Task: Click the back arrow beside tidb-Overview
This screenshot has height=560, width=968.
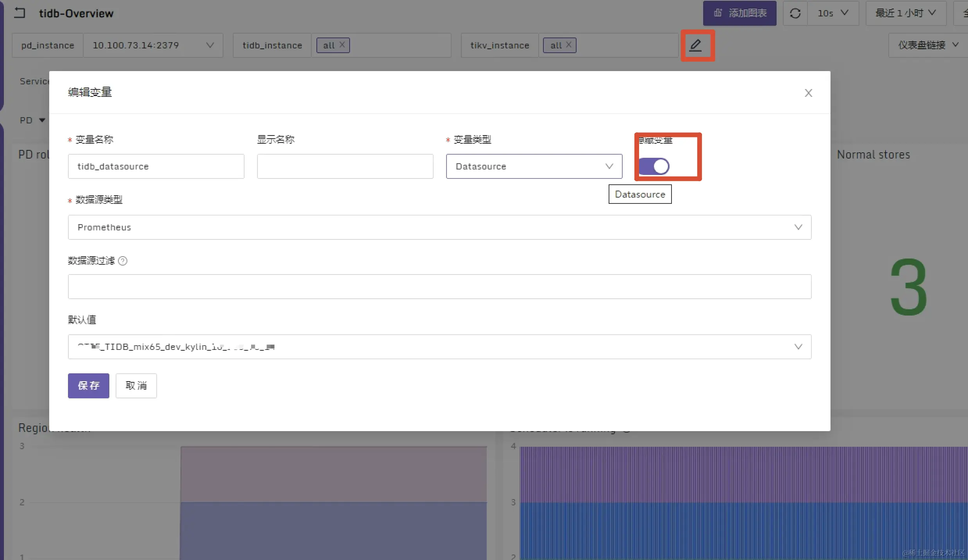Action: 20,13
